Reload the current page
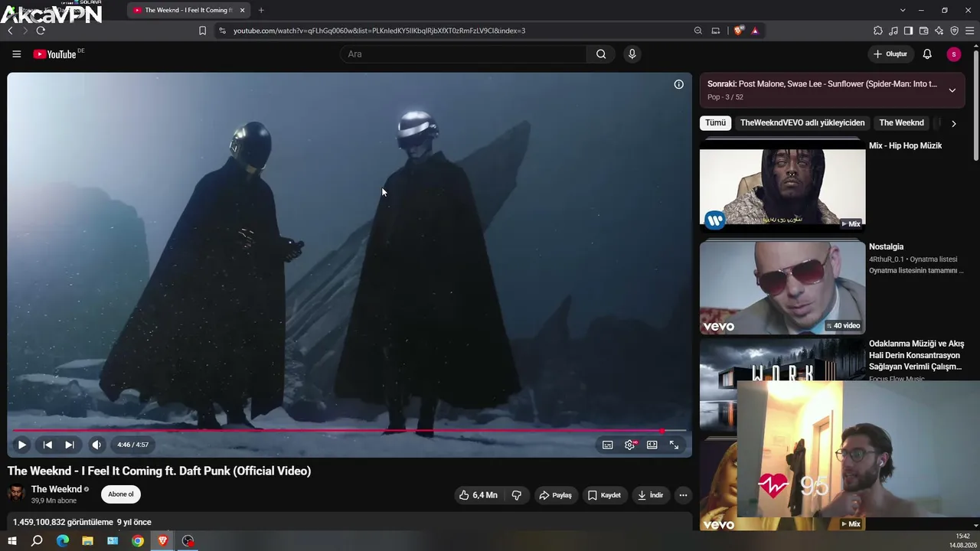The width and height of the screenshot is (980, 551). coord(41,31)
